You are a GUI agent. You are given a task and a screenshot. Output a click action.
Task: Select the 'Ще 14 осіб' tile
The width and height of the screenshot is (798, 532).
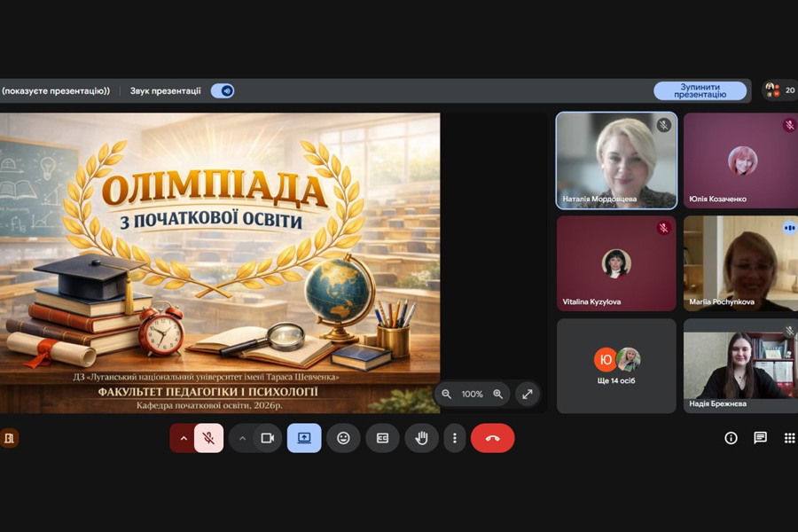pyautogui.click(x=616, y=365)
